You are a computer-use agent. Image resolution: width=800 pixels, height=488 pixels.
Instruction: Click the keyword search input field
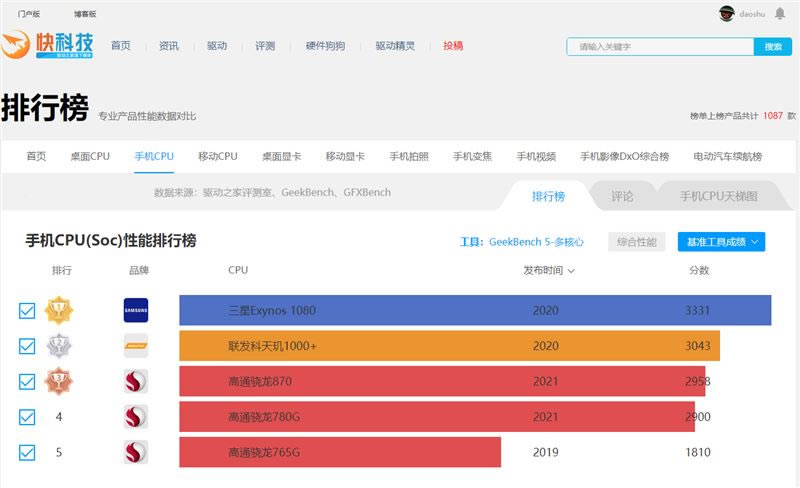pos(660,47)
